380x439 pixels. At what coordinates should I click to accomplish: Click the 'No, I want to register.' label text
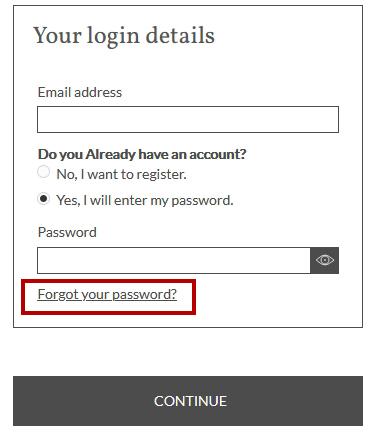121,174
